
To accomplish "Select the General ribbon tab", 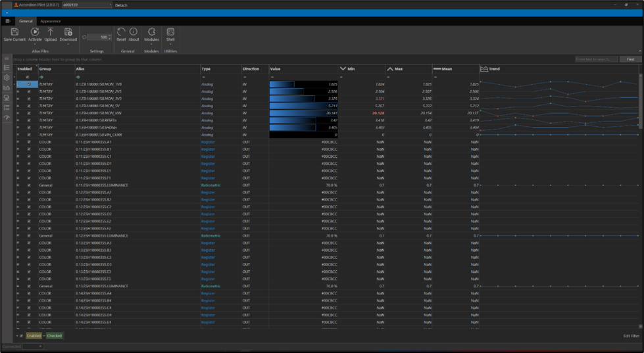I will [26, 21].
